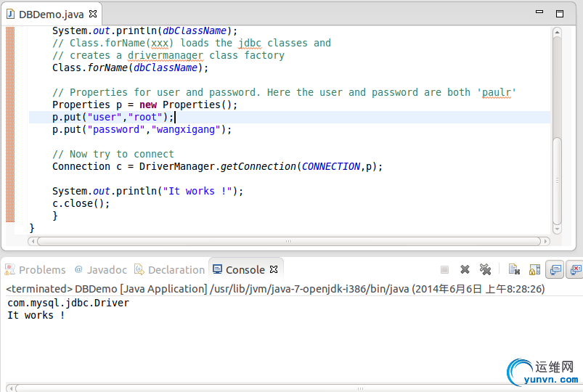Click the Java file icon on DBDemo.java tab
The image size is (583, 392).
tap(11, 14)
